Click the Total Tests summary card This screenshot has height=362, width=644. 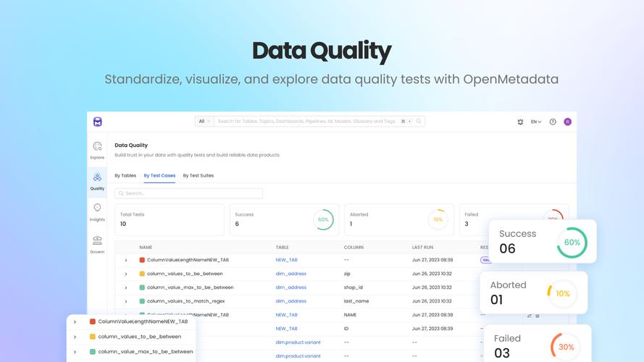[x=170, y=219]
